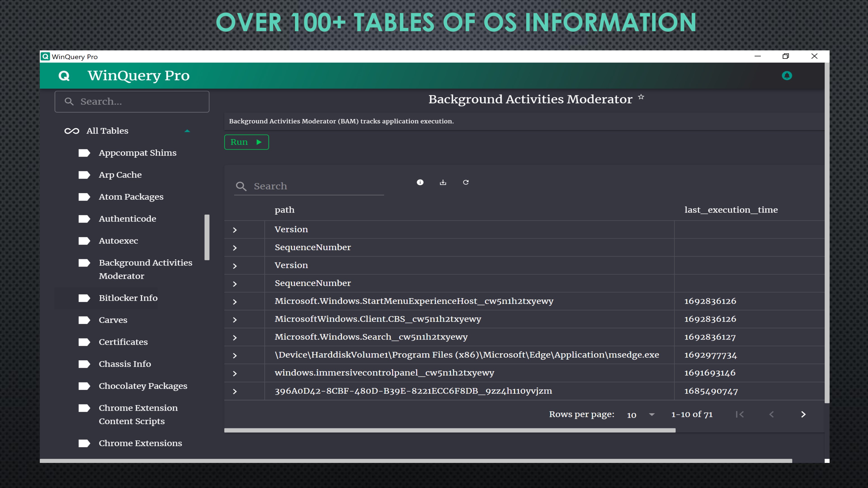The image size is (868, 488).
Task: Favorite Background Activities Moderator with the star
Action: pos(641,97)
